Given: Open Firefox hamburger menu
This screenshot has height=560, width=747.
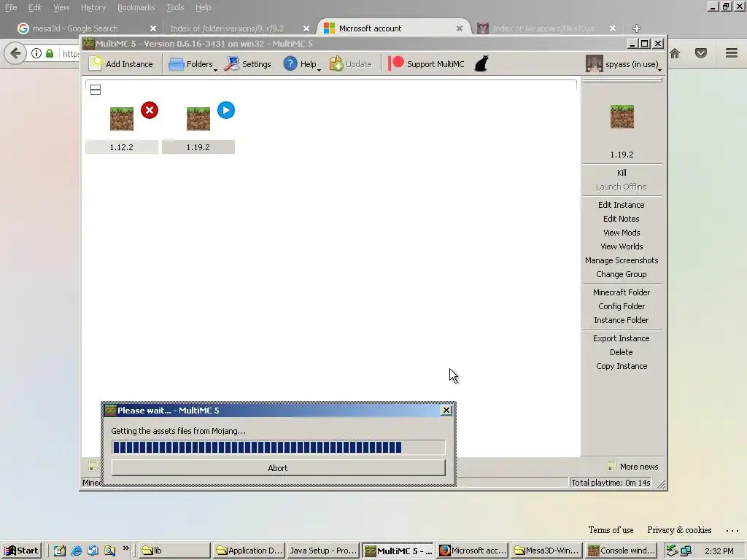Looking at the screenshot, I should (x=732, y=52).
